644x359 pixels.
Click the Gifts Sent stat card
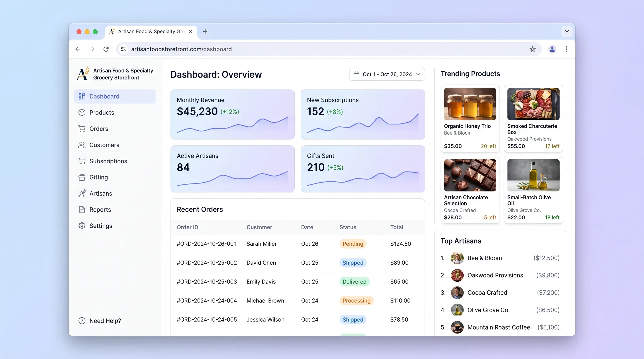coord(363,169)
